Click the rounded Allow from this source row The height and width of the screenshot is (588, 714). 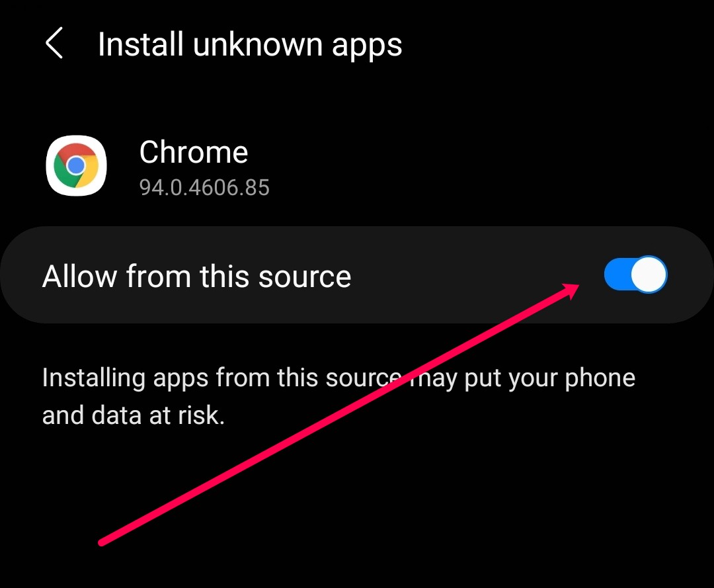click(x=357, y=274)
